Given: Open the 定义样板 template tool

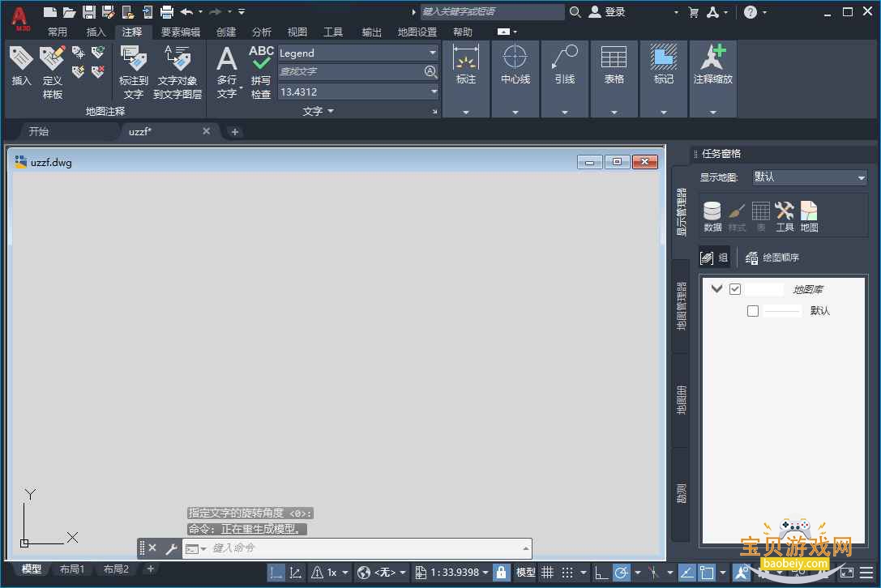Looking at the screenshot, I should coord(52,72).
